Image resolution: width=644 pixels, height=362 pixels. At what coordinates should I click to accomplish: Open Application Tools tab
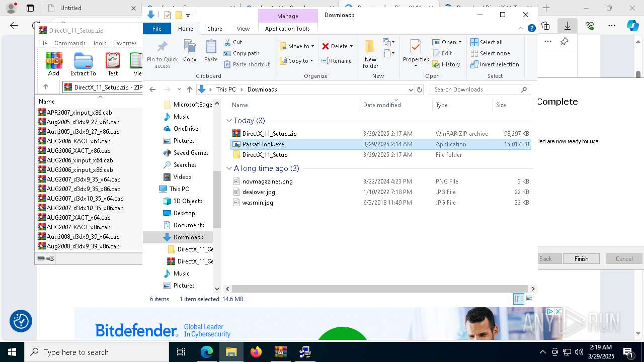pyautogui.click(x=287, y=29)
